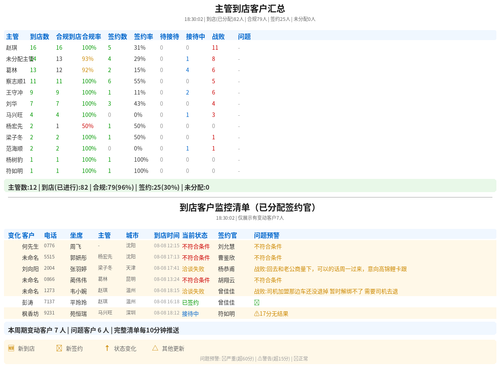Viewport: 500px width, 381px height.
Task: Click the 31% signing rate value
Action: [x=140, y=48]
